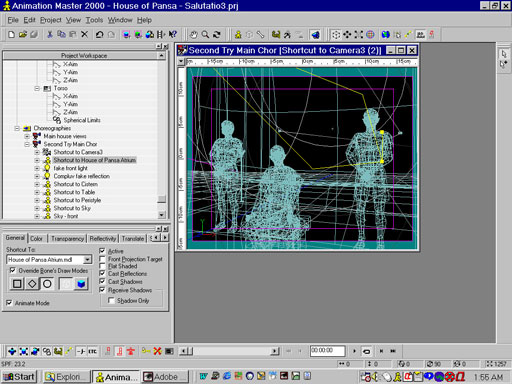Toggle the Receive Shadows checkbox

pos(102,290)
